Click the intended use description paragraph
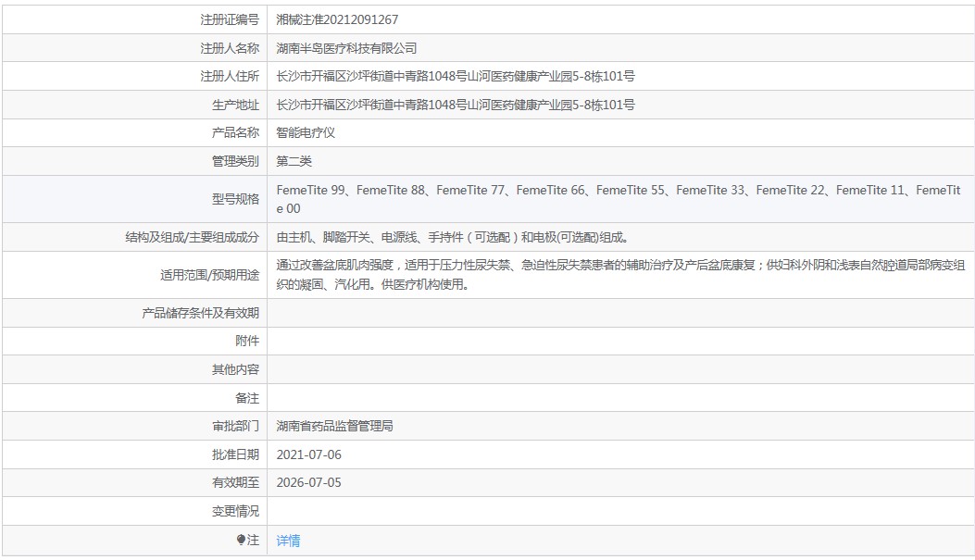Viewport: 975px width, 560px height. click(620, 275)
